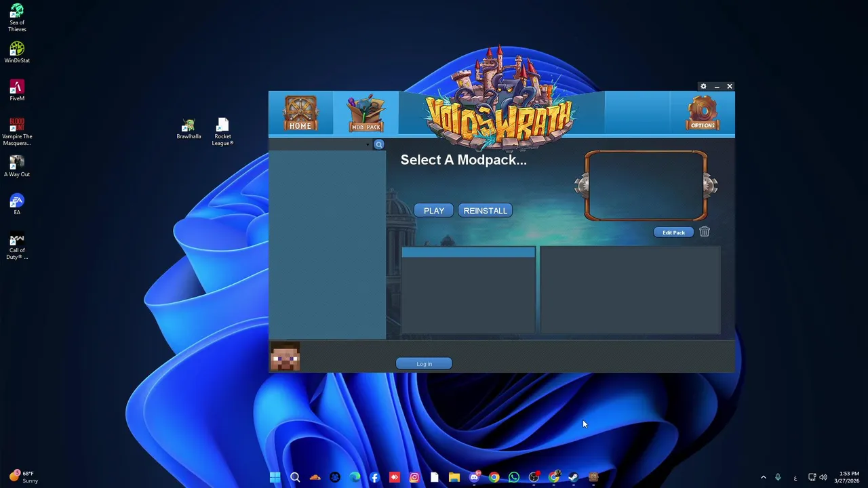This screenshot has width=868, height=488.
Task: Open Microsoft Edge from taskbar
Action: [355, 478]
